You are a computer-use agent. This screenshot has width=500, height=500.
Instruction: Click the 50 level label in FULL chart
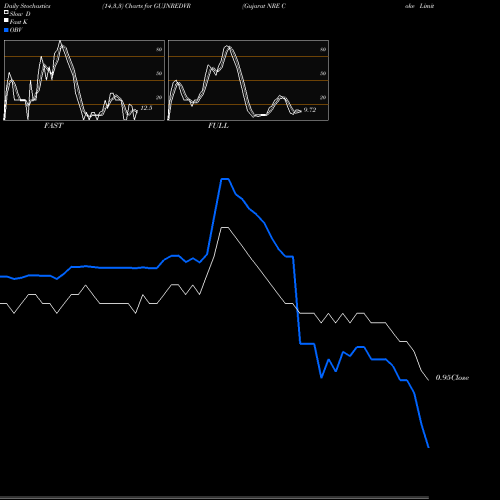(323, 73)
